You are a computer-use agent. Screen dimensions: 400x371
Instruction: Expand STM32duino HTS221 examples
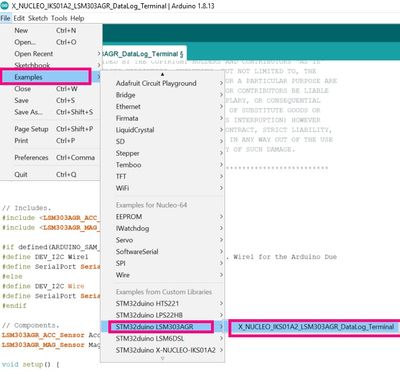pos(163,304)
